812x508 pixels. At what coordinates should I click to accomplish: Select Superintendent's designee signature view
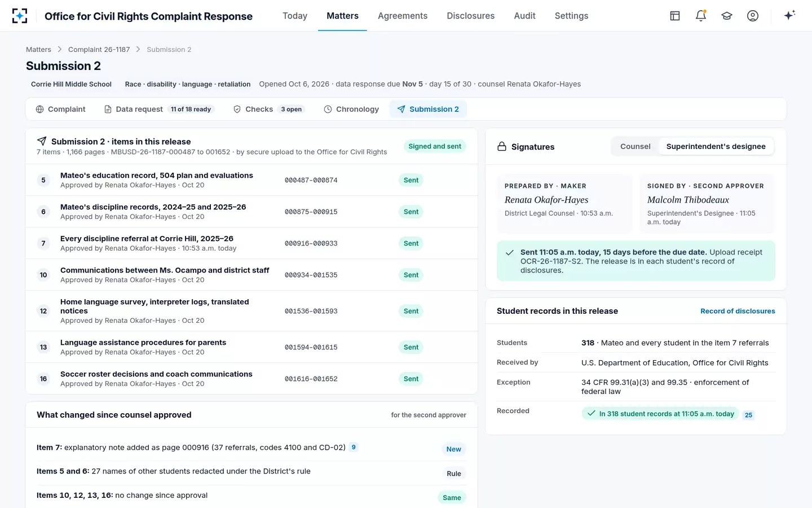[x=716, y=147]
